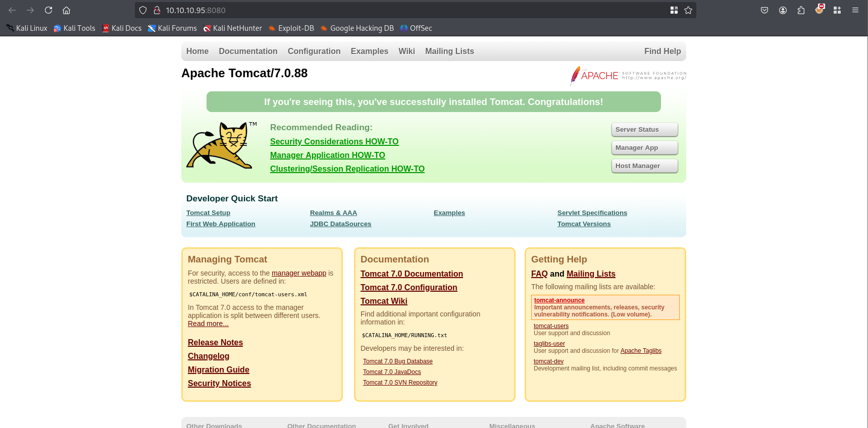This screenshot has width=868, height=428.
Task: Click the Find Help nav item
Action: coord(662,51)
